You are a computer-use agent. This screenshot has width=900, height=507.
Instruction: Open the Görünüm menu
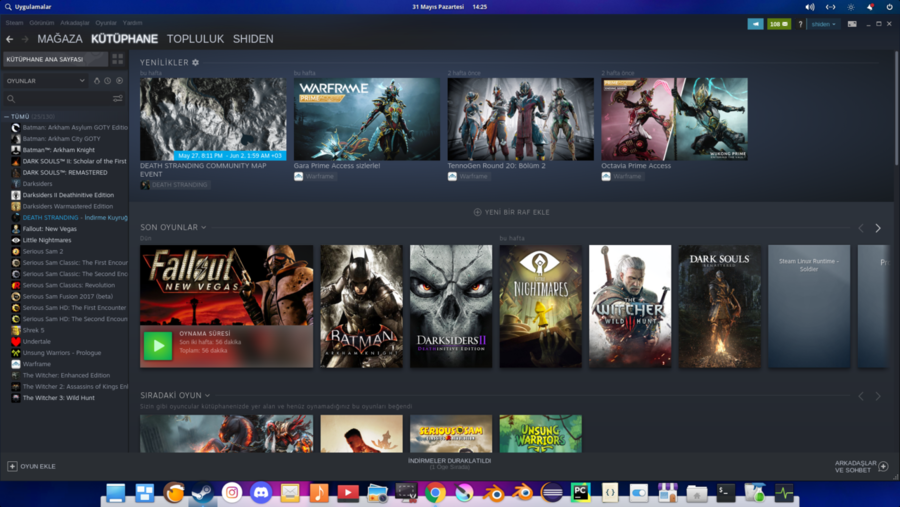(41, 23)
